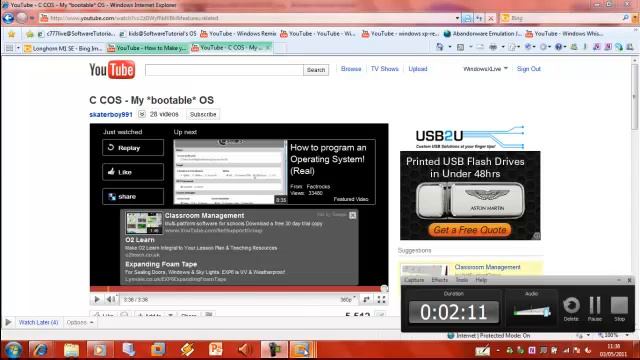Open Internet Explorer from the taskbar
640x360 pixels.
[40, 350]
